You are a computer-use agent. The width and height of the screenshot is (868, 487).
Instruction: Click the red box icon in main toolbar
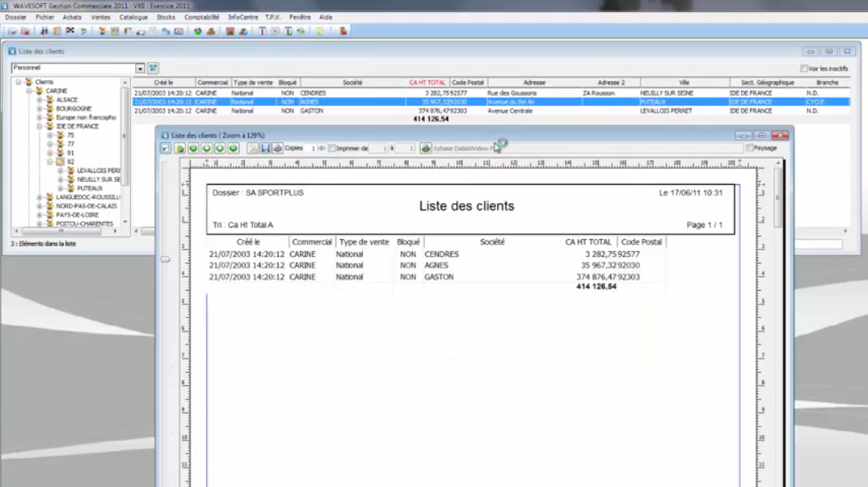tap(230, 31)
